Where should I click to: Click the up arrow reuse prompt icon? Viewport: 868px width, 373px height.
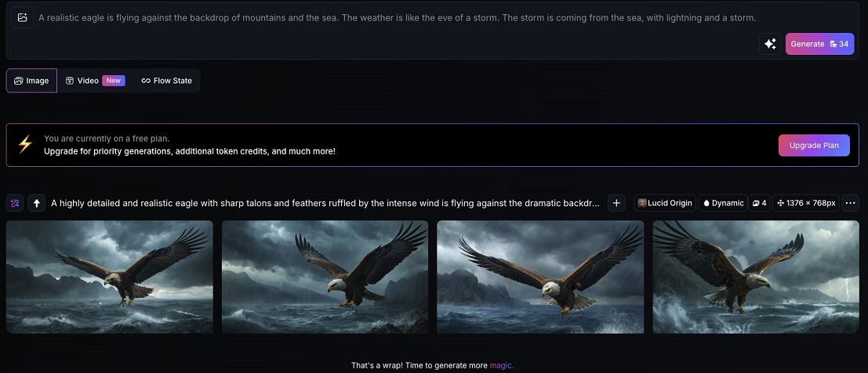point(37,203)
